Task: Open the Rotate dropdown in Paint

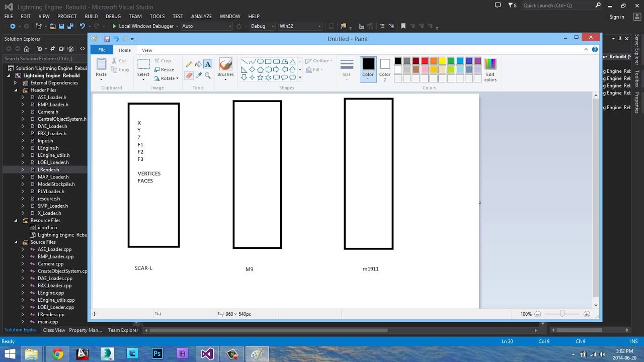Action: 167,78
